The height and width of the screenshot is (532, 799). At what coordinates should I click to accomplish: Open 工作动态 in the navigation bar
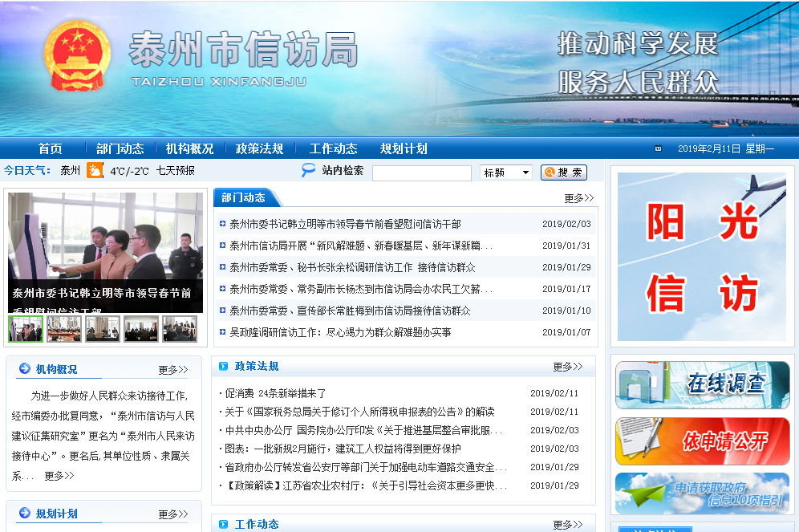click(333, 148)
